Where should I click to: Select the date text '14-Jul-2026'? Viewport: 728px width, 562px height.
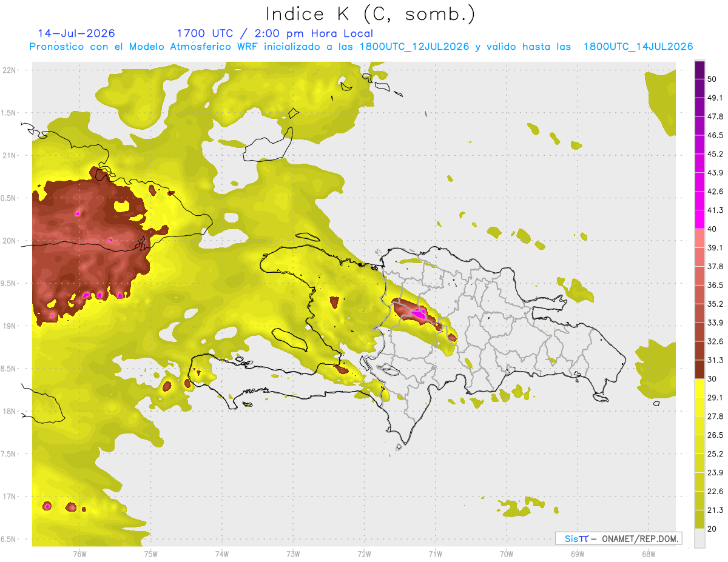coord(76,33)
